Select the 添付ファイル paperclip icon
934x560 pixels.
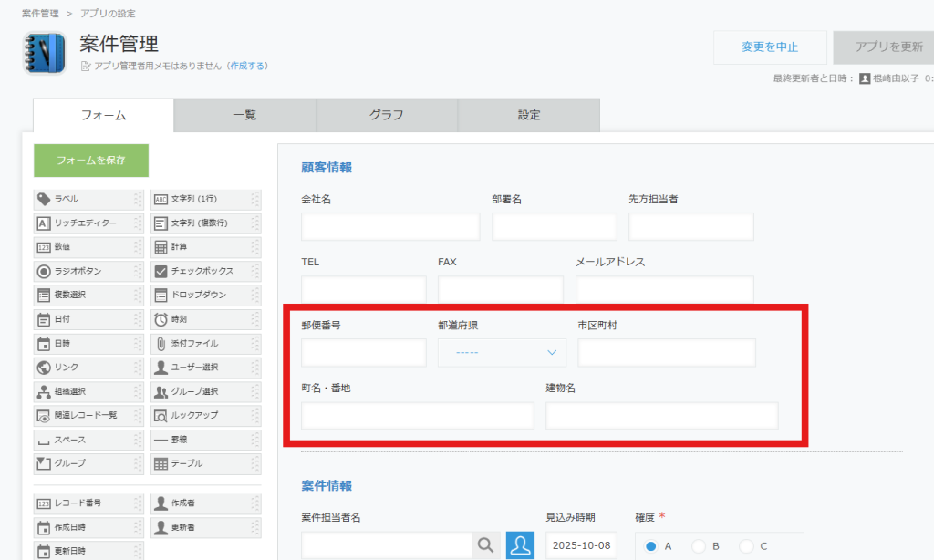click(161, 344)
